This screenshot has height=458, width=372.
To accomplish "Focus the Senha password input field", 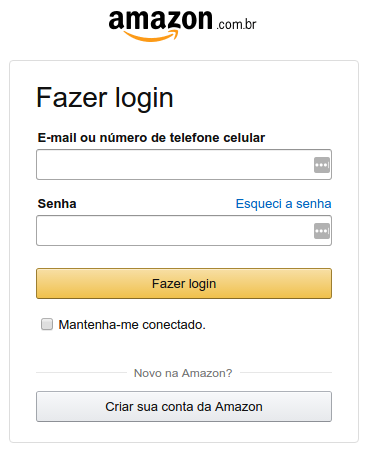I will point(184,231).
